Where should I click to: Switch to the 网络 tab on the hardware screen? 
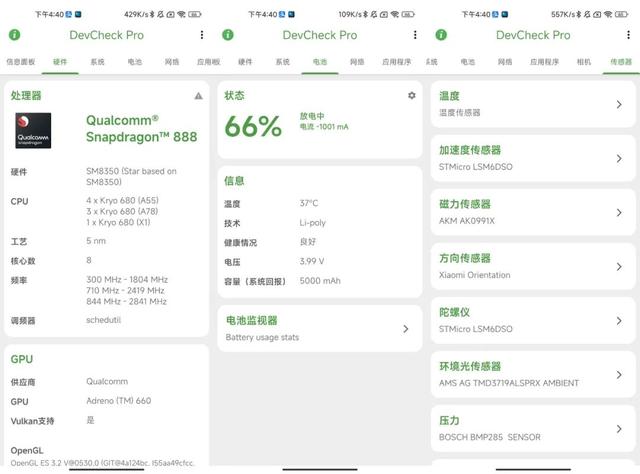pyautogui.click(x=172, y=62)
